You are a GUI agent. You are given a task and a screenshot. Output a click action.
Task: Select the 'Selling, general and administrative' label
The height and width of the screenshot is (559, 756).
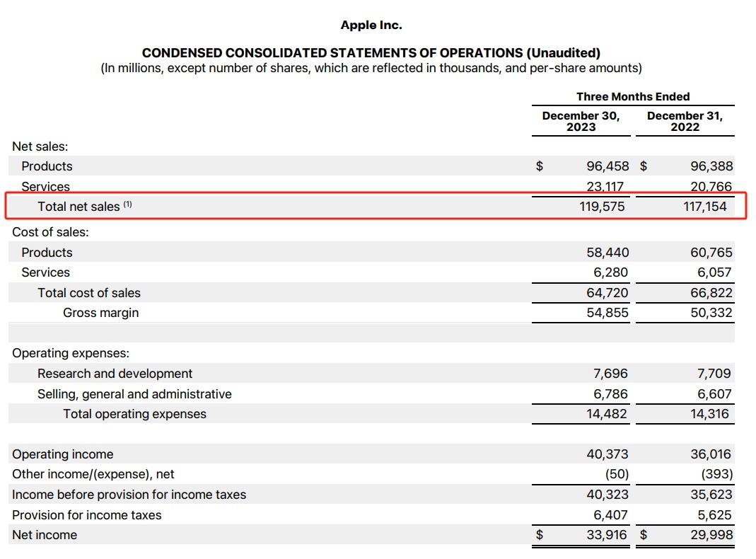click(134, 394)
